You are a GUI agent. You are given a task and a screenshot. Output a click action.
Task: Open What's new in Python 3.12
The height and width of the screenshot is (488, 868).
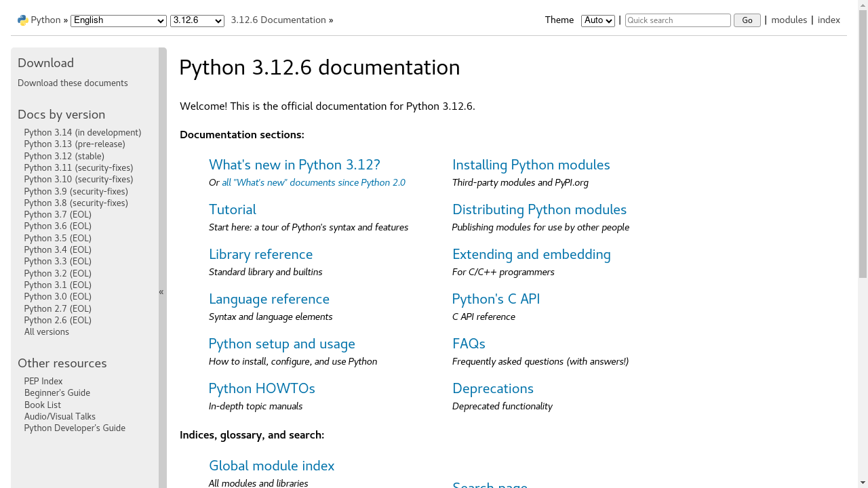point(294,165)
